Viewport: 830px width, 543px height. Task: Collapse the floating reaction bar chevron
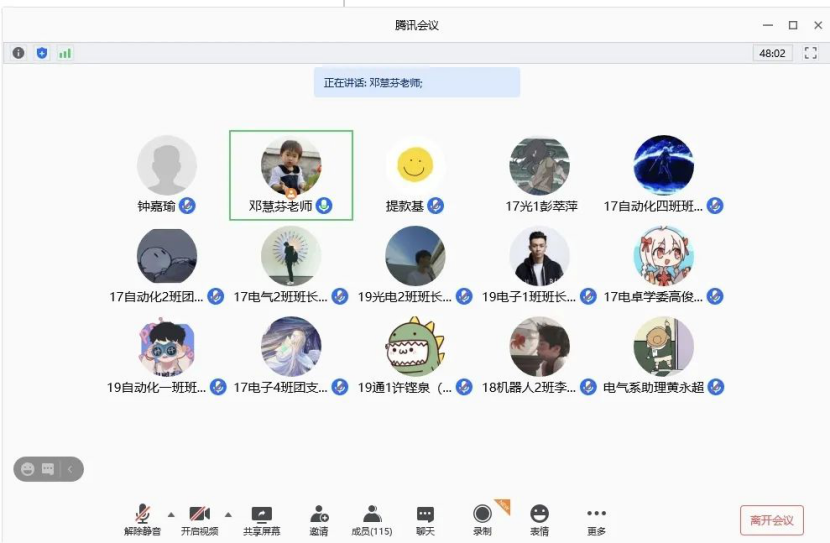tap(71, 468)
